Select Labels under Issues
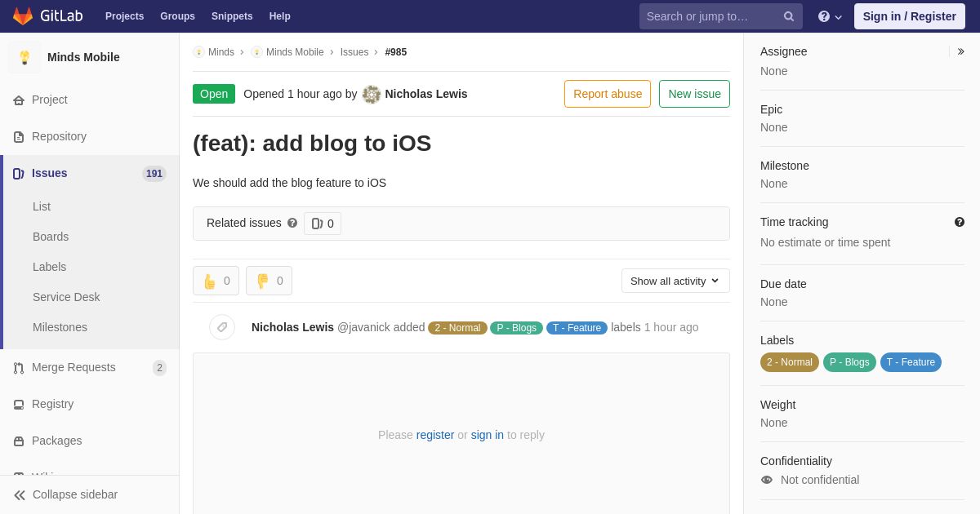 pyautogui.click(x=49, y=267)
